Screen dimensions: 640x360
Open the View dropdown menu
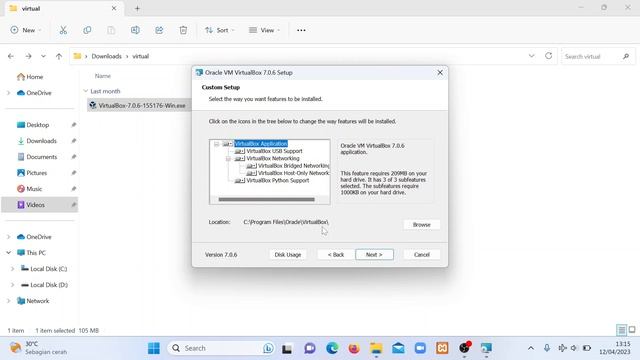pos(264,30)
